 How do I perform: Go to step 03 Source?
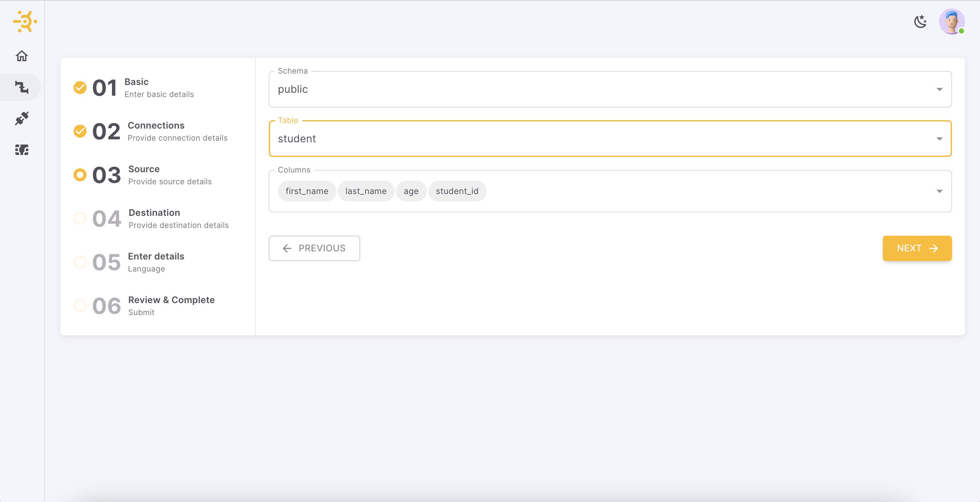click(x=143, y=175)
